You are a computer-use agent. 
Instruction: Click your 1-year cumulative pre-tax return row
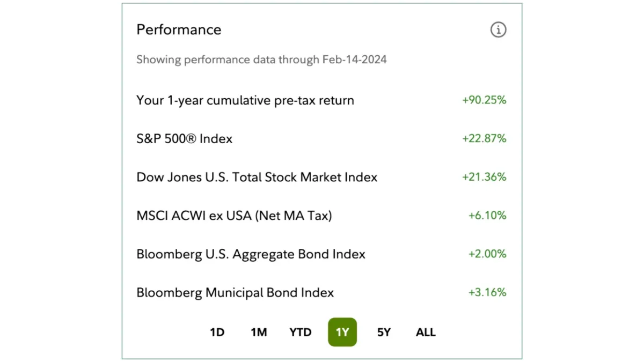(245, 100)
